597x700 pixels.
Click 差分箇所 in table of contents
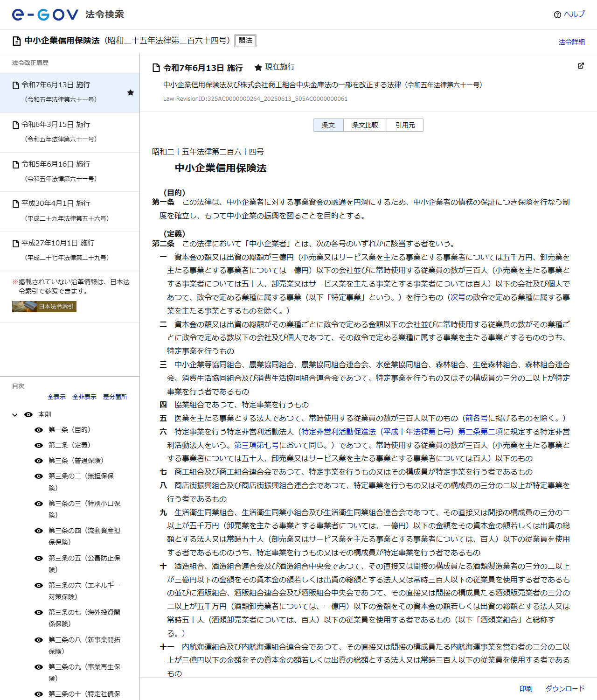(x=115, y=397)
